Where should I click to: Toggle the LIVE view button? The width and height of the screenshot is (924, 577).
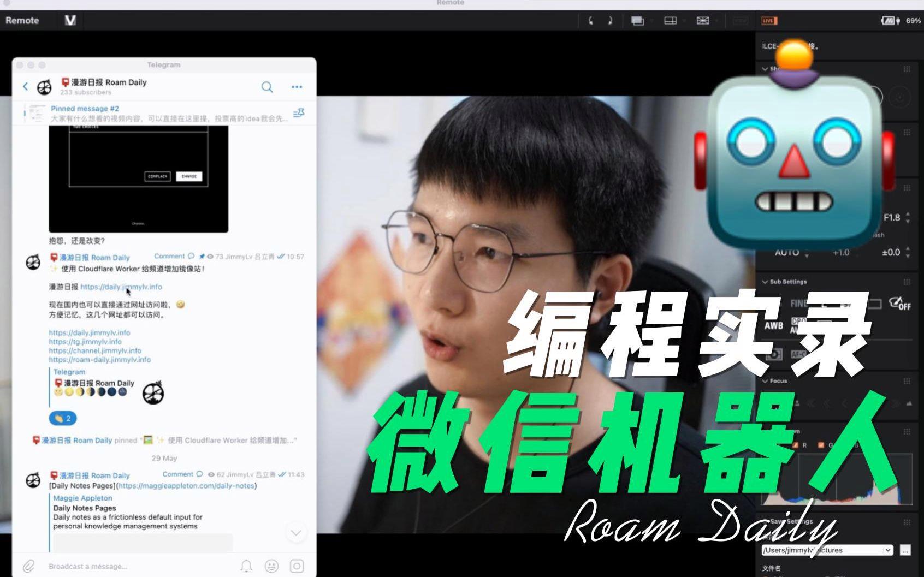point(769,21)
